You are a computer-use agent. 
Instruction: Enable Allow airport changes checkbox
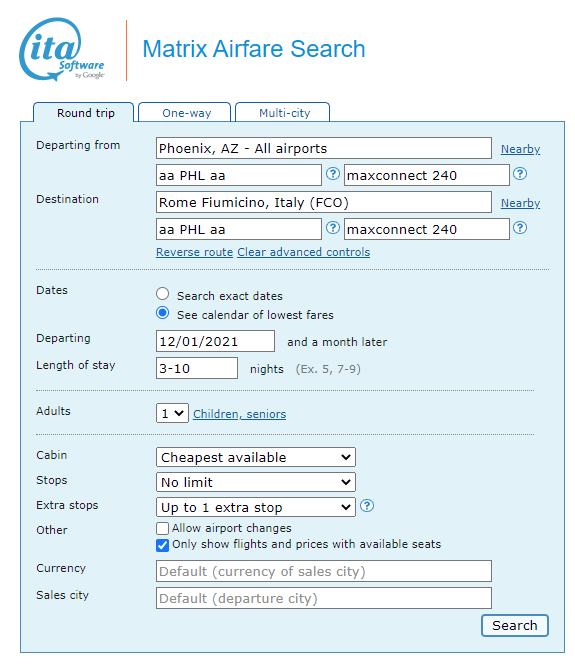[162, 529]
